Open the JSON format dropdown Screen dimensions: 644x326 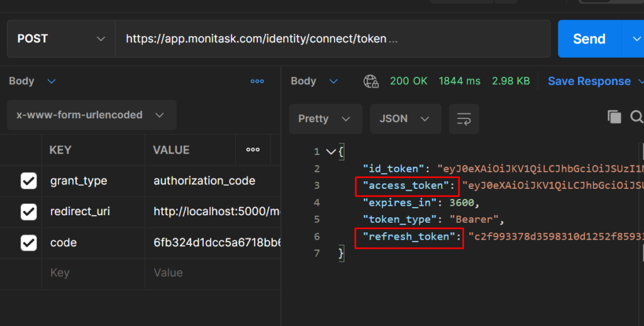point(406,119)
